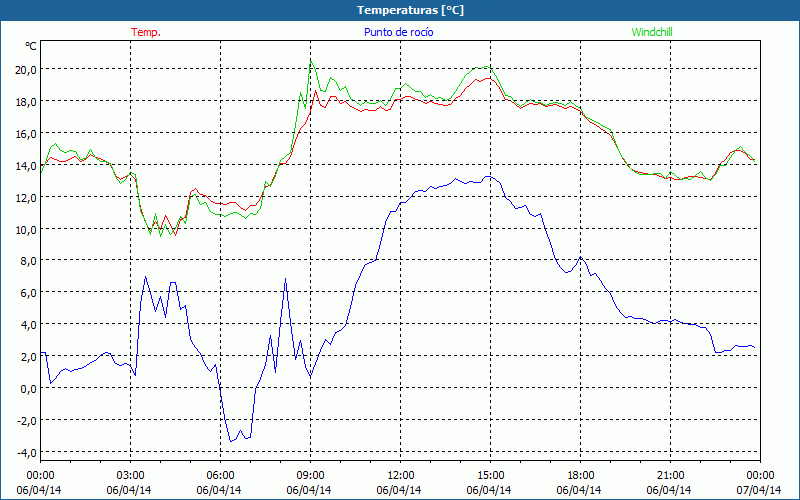Click the 8,0 y-axis value

(28, 261)
